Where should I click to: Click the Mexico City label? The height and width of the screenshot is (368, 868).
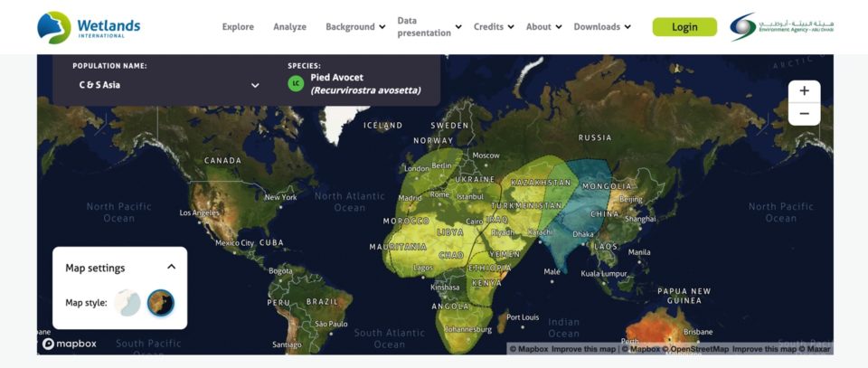(235, 243)
